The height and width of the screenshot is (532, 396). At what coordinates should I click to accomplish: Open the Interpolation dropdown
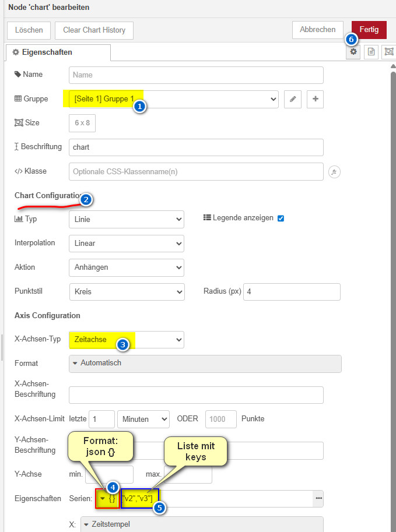126,243
